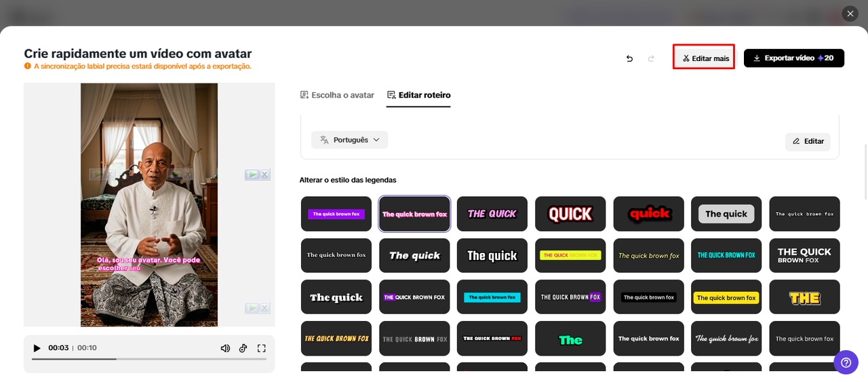Close the avatar video dialog
This screenshot has height=382, width=868.
(850, 14)
